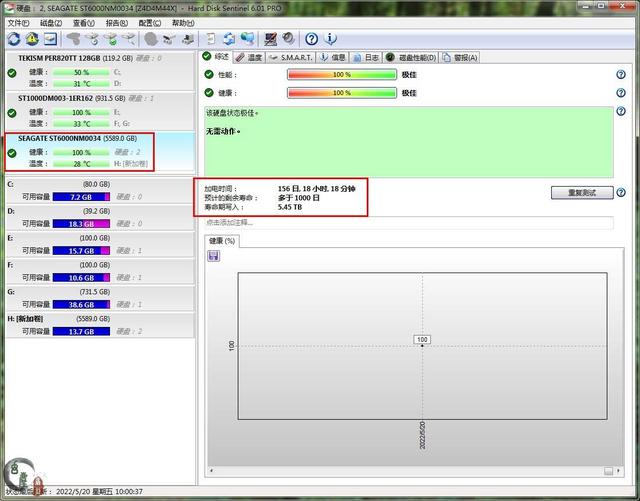Click the G: 38.6 GB free space bar
The width and height of the screenshot is (640, 501).
[x=81, y=305]
